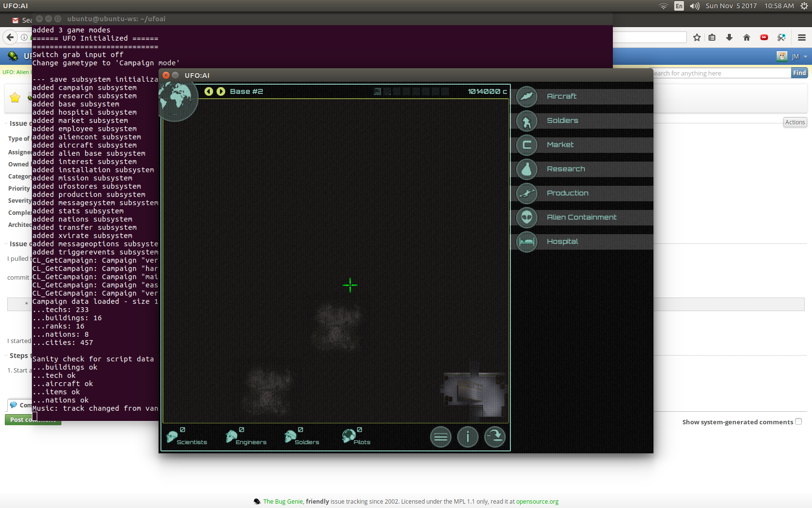Open browser library clipboard icon
The width and height of the screenshot is (812, 508).
coord(712,37)
